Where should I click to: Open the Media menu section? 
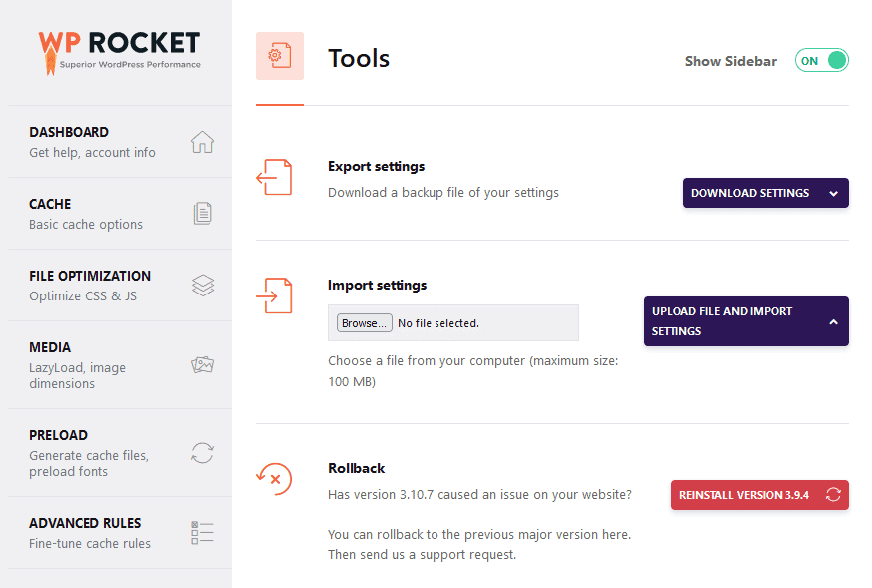120,365
